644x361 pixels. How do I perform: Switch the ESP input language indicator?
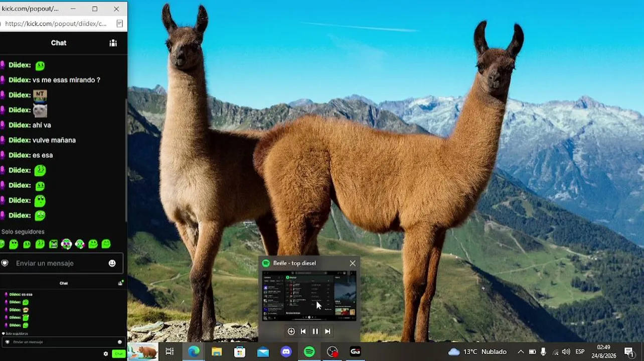(580, 352)
